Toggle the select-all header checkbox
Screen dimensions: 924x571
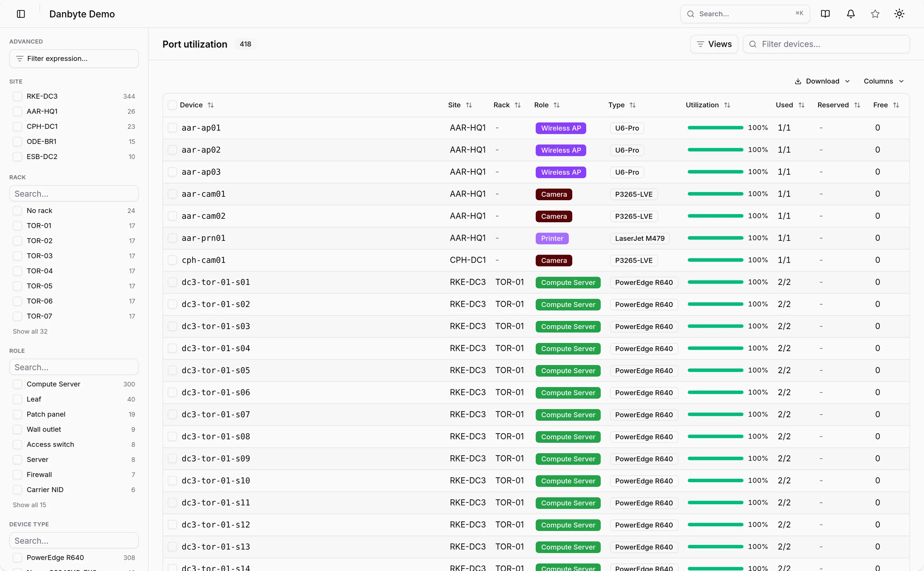(x=172, y=105)
